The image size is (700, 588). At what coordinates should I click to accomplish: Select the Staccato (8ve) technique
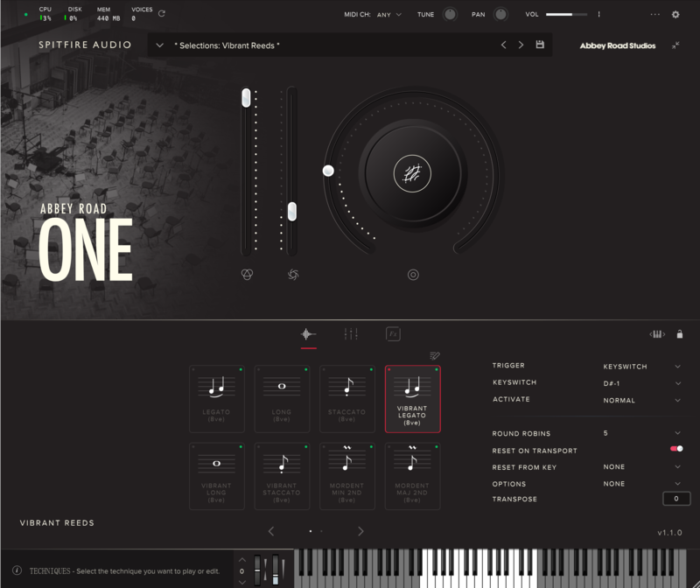coord(346,399)
